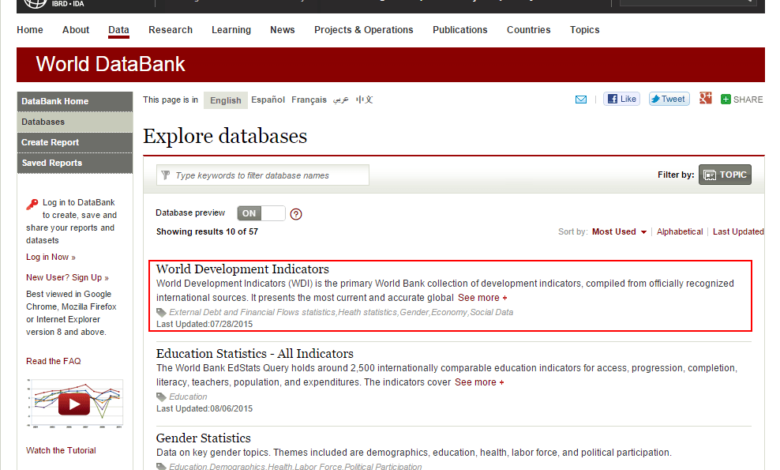Open Create Report in the sidebar

click(x=75, y=142)
